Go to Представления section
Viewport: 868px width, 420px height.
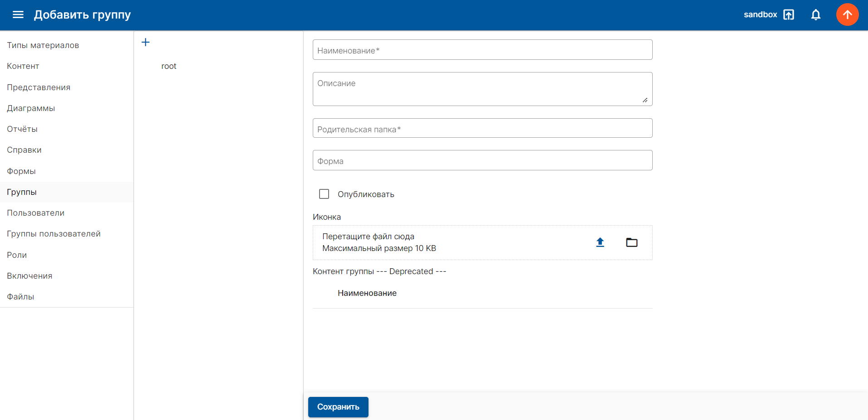point(67,87)
